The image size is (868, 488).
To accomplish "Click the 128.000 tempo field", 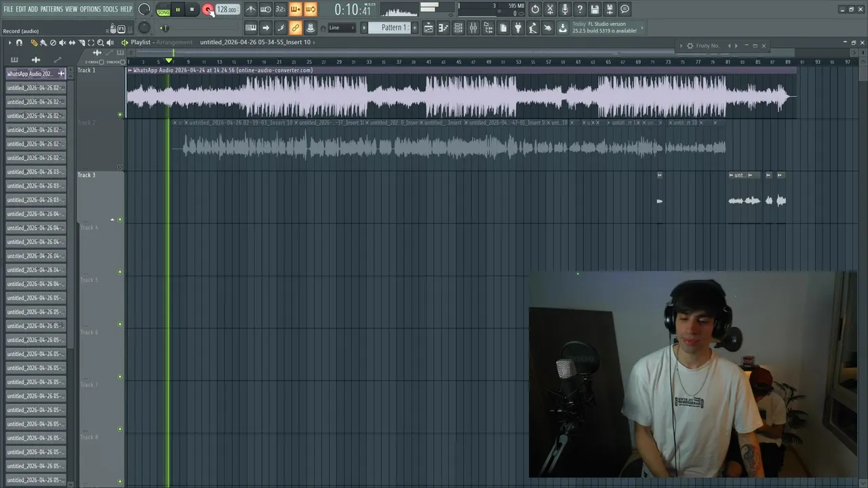I will (227, 9).
